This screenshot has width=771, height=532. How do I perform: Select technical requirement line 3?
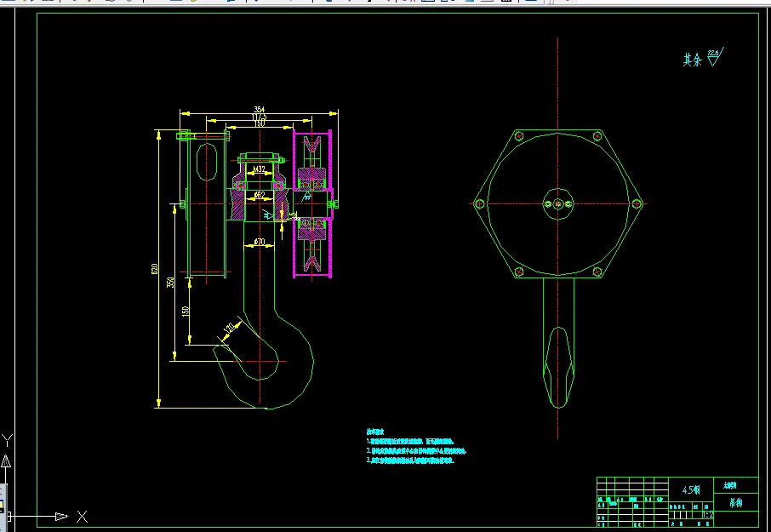(x=410, y=460)
